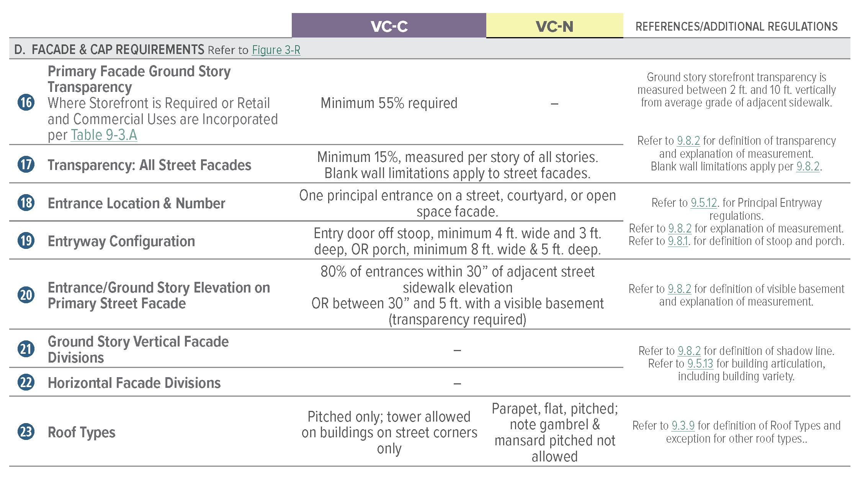Follow the 9.5.13 building articulation link
This screenshot has height=479, width=868.
point(700,364)
